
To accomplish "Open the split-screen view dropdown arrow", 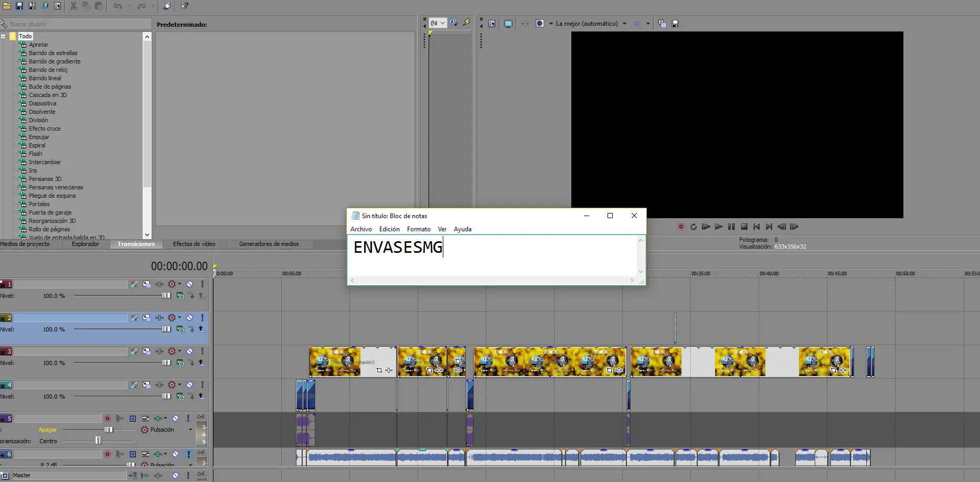I will pyautogui.click(x=551, y=24).
